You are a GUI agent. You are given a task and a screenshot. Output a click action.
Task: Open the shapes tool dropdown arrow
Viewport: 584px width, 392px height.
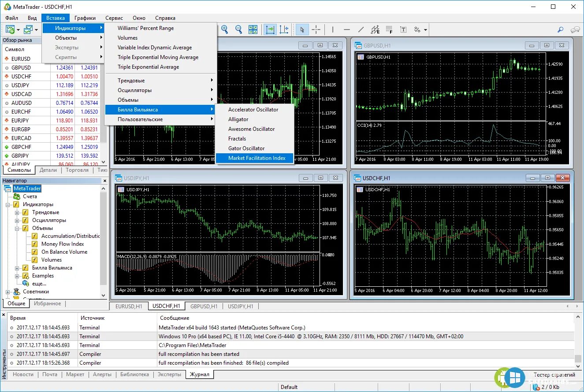[x=426, y=30]
